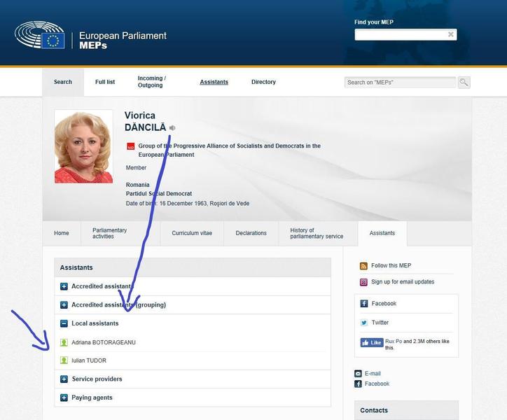The height and width of the screenshot is (420, 507).
Task: Click the red S&D group logo icon
Action: 131,146
